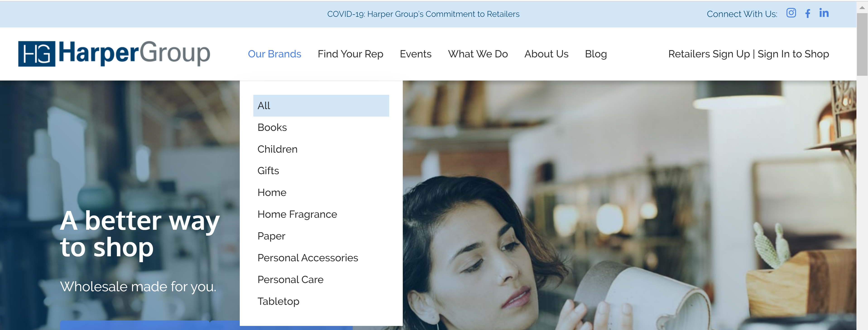Open COVID-19 Commitment to Retailers banner
The height and width of the screenshot is (330, 868).
(423, 14)
